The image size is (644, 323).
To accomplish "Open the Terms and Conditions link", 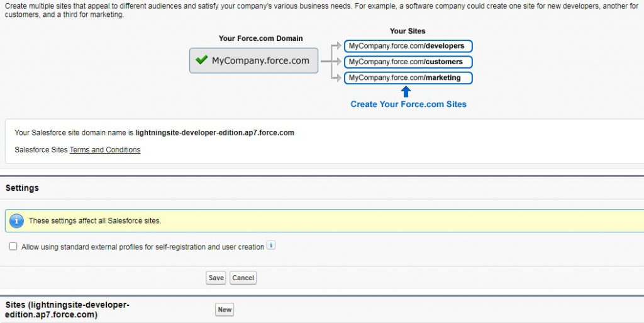I will [104, 150].
